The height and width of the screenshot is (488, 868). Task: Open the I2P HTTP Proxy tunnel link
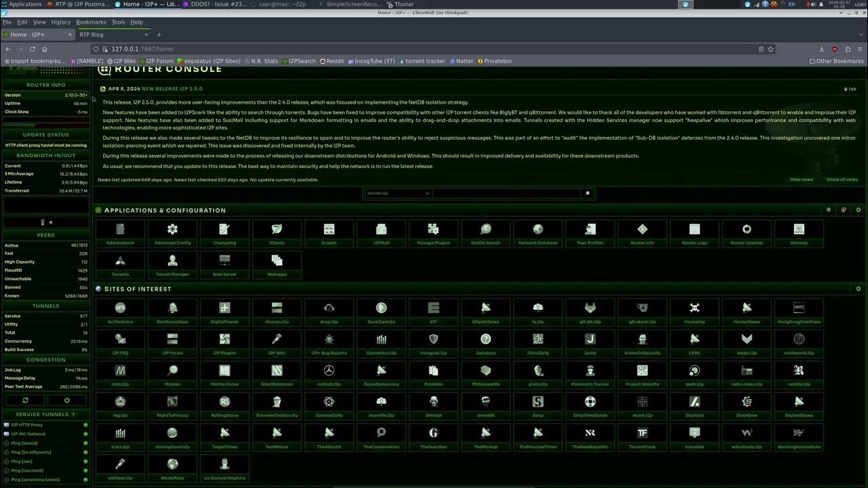pos(27,425)
